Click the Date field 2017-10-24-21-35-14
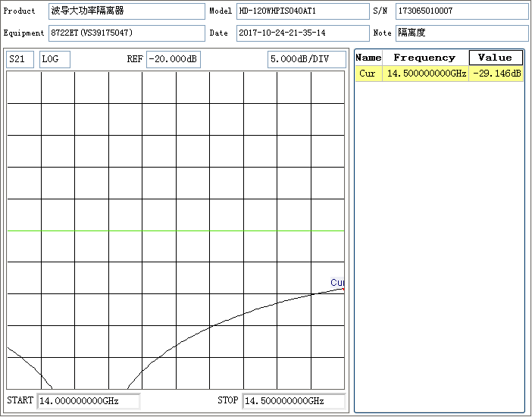Viewport: 532px width, 417px height. point(303,33)
